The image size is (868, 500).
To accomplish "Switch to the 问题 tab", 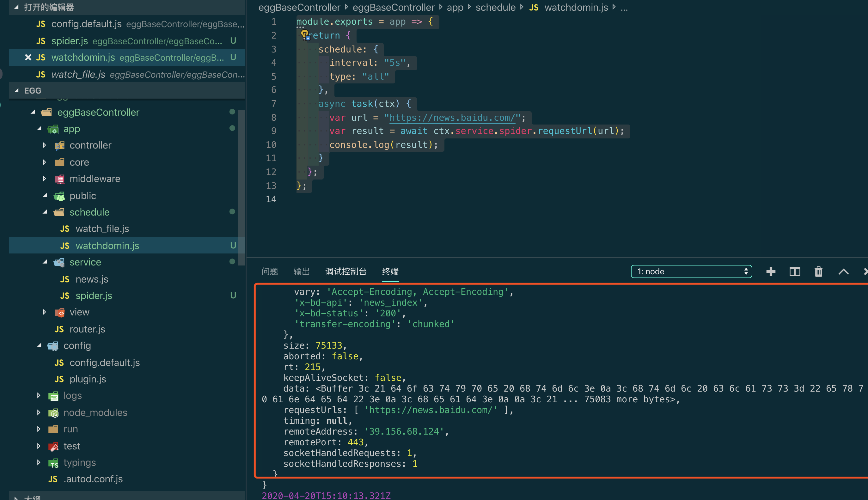I will tap(270, 271).
